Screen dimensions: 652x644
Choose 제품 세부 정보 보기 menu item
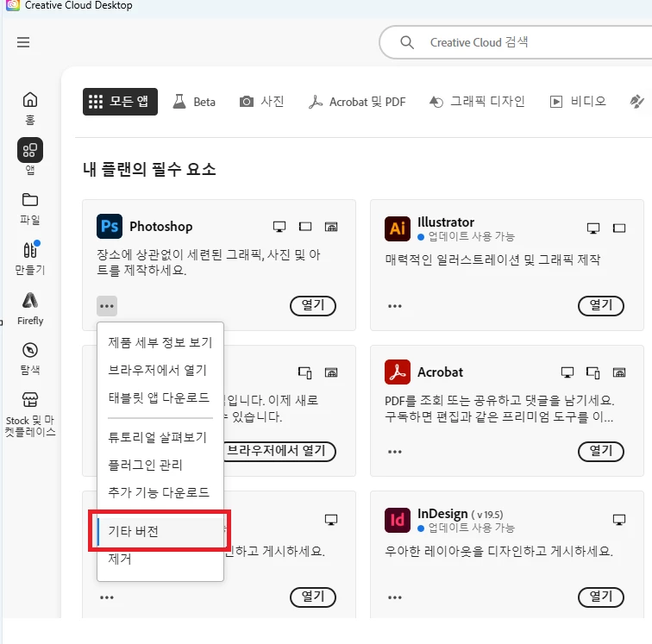tap(160, 342)
